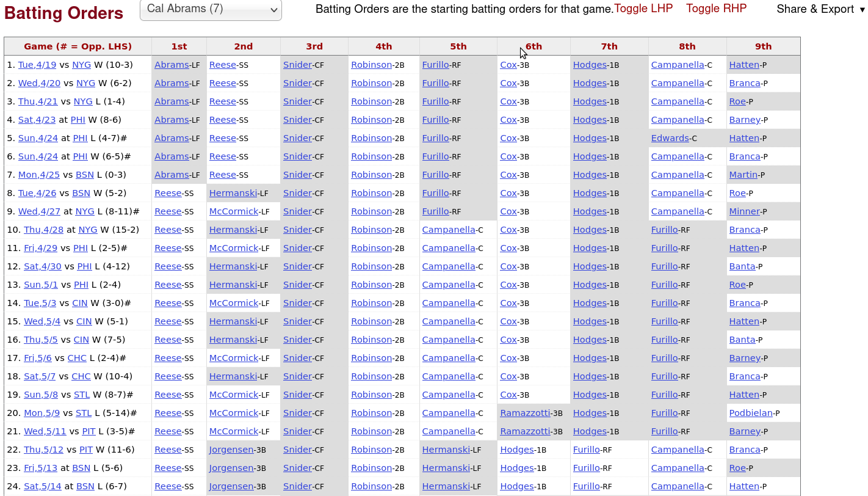Open the Thu,5/12 game link

point(44,450)
